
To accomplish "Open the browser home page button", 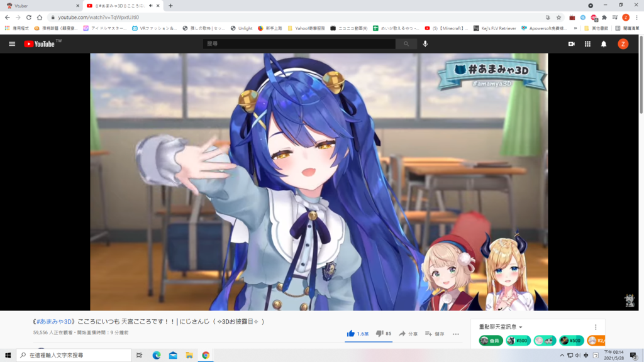I will (40, 17).
